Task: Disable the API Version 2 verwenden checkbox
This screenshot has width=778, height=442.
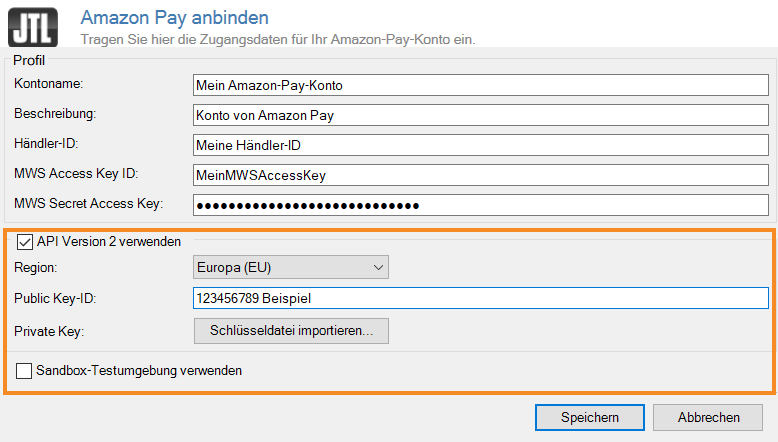Action: click(x=25, y=241)
